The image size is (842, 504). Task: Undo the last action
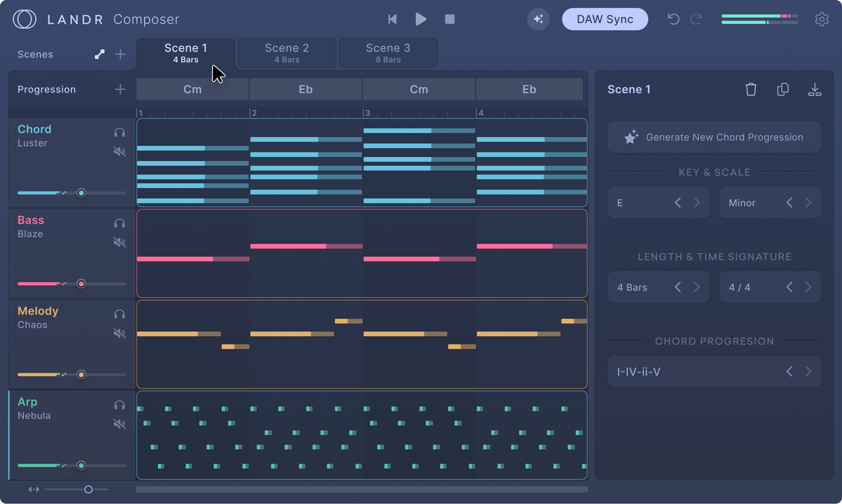click(673, 19)
